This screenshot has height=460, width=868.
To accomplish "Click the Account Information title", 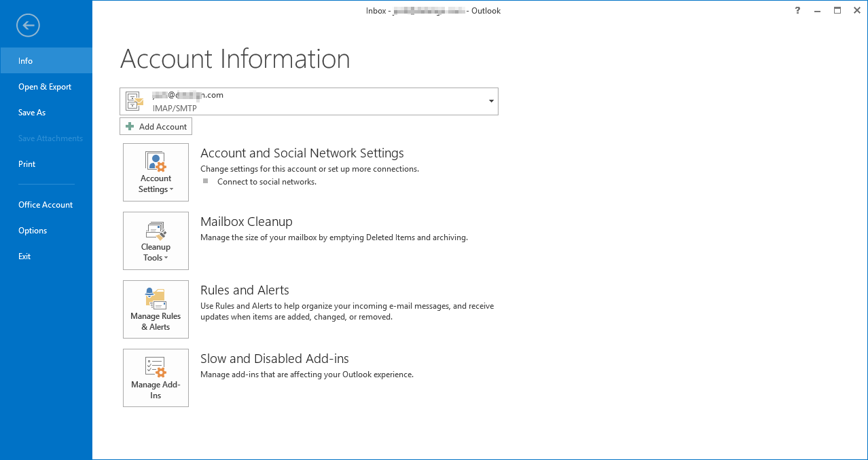I will click(235, 59).
